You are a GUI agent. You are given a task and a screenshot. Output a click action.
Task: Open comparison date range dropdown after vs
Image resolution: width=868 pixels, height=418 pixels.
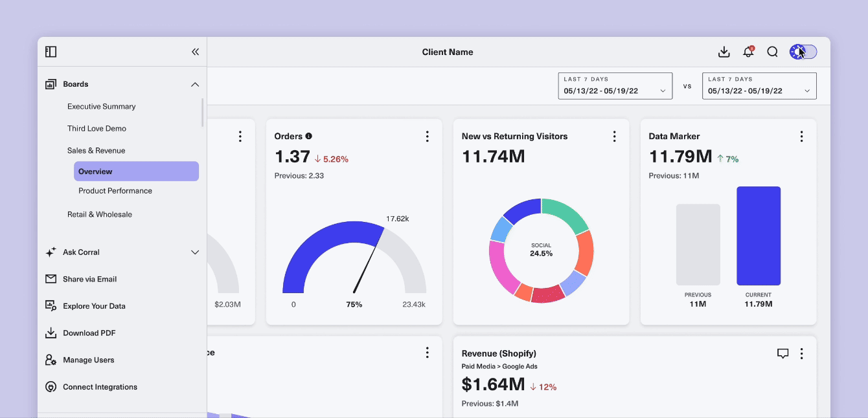click(759, 85)
